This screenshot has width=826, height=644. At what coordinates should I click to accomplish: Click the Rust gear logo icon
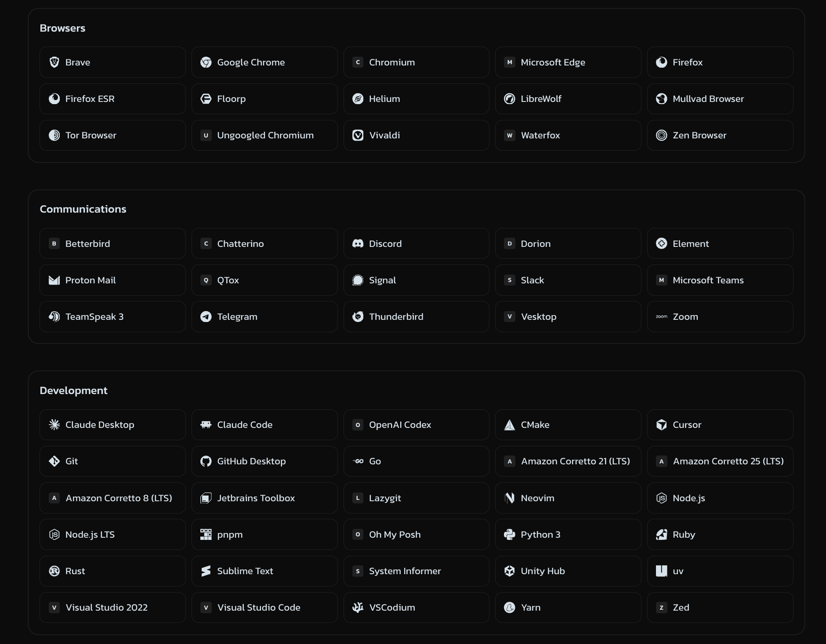tap(54, 571)
